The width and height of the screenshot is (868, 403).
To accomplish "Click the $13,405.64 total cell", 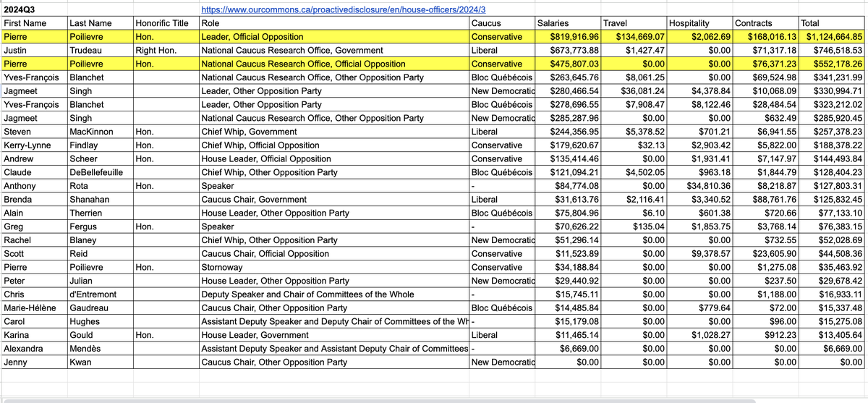I will (832, 335).
